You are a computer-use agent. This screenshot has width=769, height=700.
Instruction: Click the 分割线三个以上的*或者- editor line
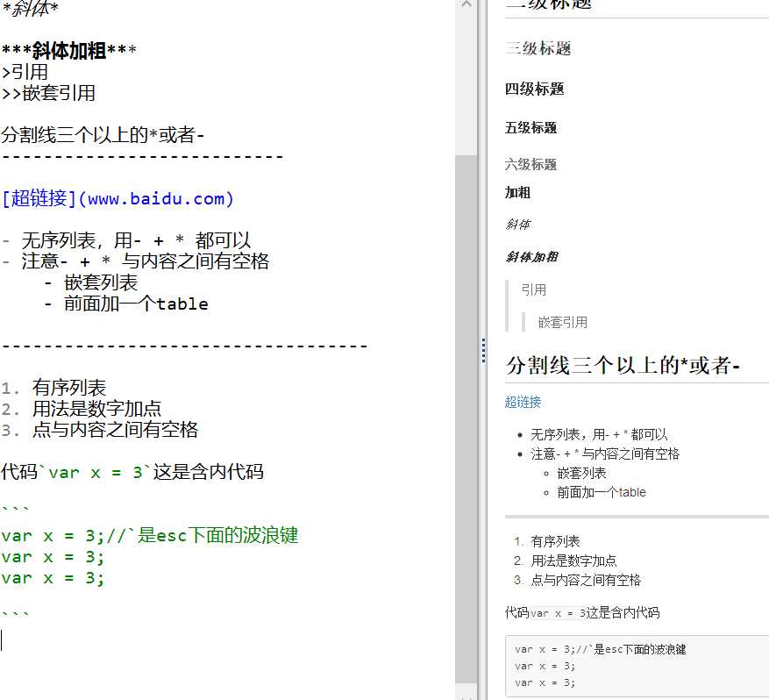coord(103,135)
